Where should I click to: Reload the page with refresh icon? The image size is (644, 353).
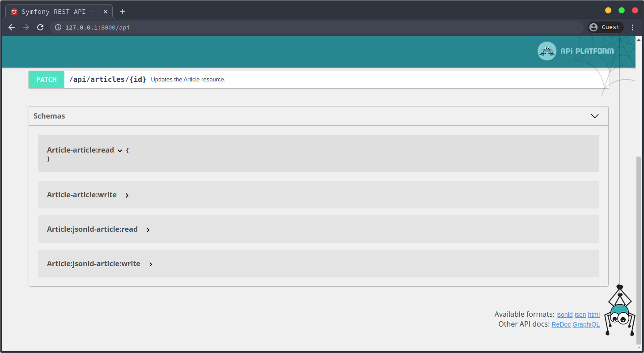point(40,27)
